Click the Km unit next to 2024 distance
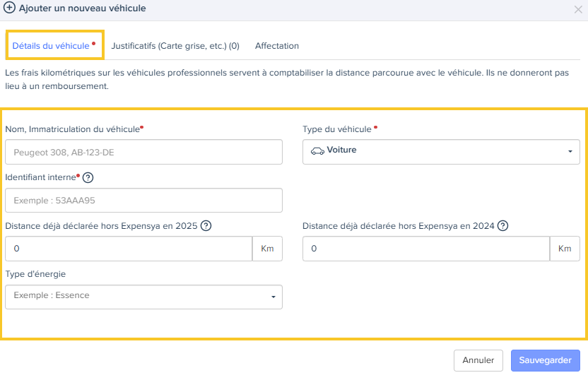588x380 pixels. tap(565, 249)
